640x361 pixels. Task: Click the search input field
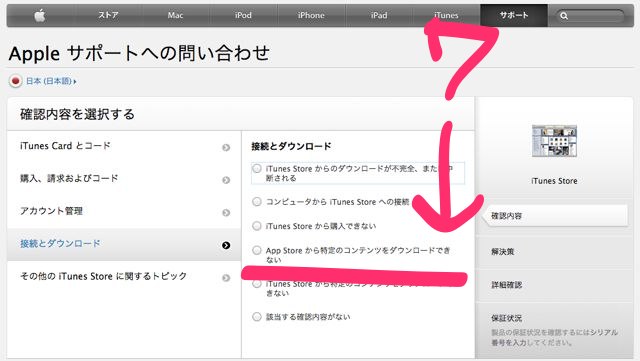(590, 16)
